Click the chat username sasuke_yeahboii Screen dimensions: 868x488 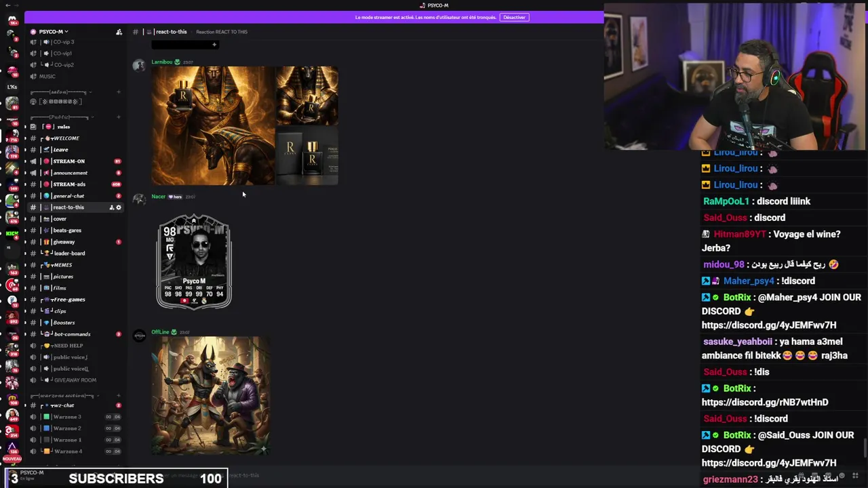pyautogui.click(x=738, y=342)
